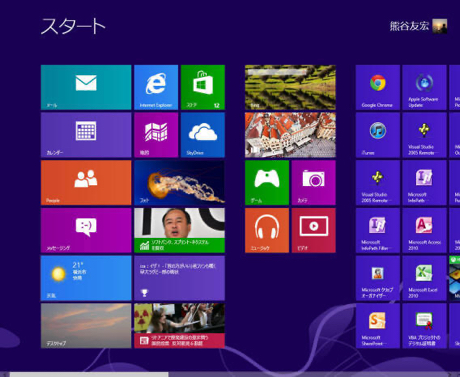Open Microsoft InfoPath tile beside Visual Studio

click(x=424, y=183)
